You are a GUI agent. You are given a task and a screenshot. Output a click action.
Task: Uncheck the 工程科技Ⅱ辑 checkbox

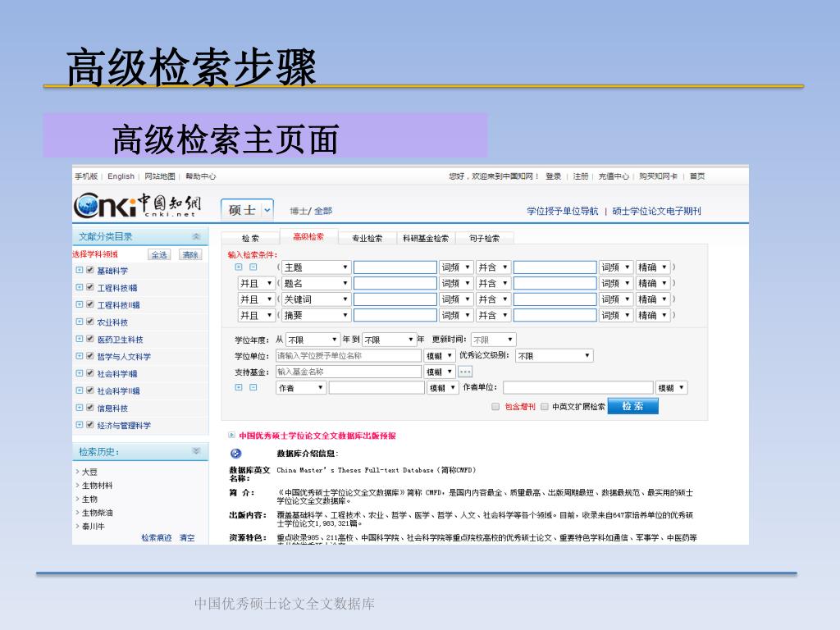pyautogui.click(x=90, y=304)
